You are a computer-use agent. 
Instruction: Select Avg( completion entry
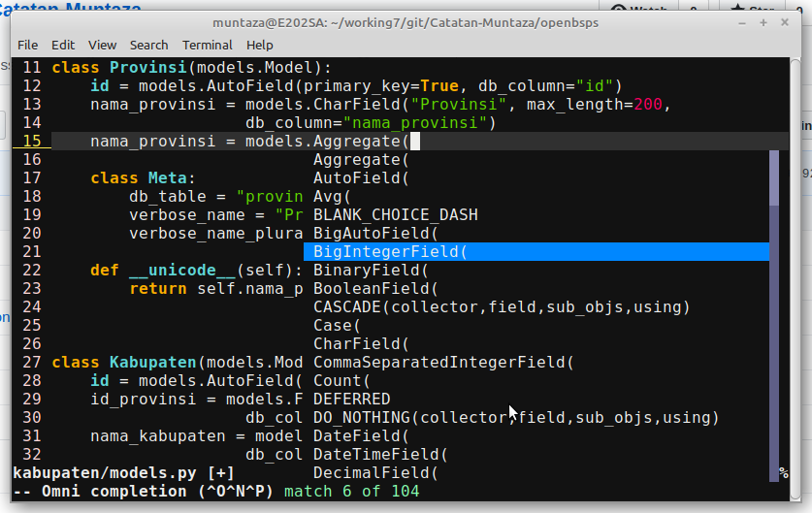536,197
